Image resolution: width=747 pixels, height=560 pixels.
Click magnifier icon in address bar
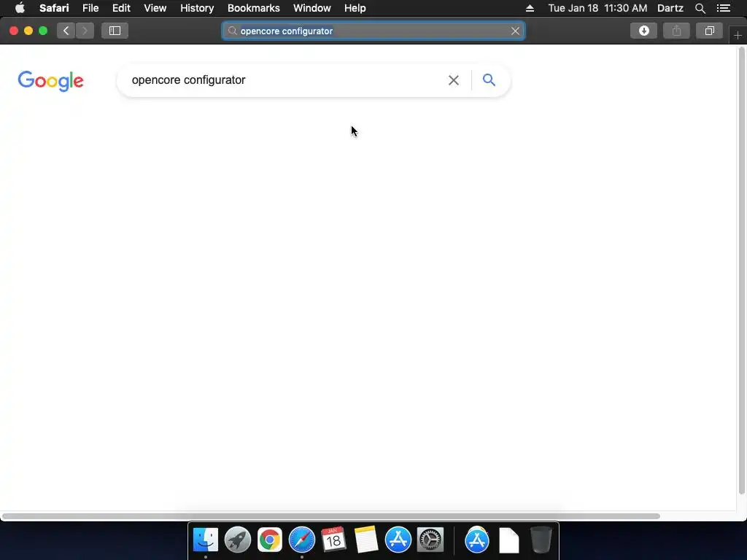click(x=232, y=31)
